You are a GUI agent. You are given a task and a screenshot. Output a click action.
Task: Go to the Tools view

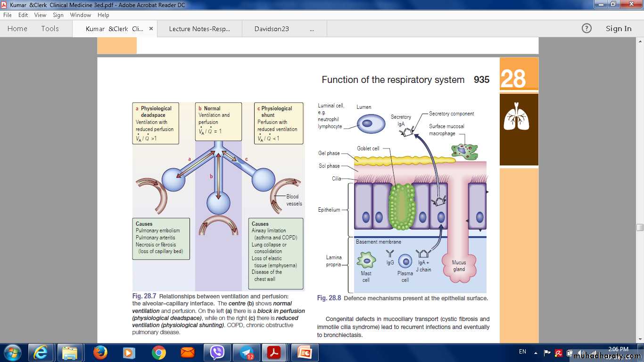click(x=50, y=29)
